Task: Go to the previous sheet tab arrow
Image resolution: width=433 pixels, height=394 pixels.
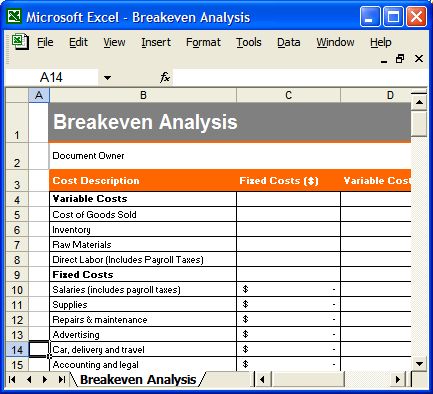Action: (x=29, y=379)
